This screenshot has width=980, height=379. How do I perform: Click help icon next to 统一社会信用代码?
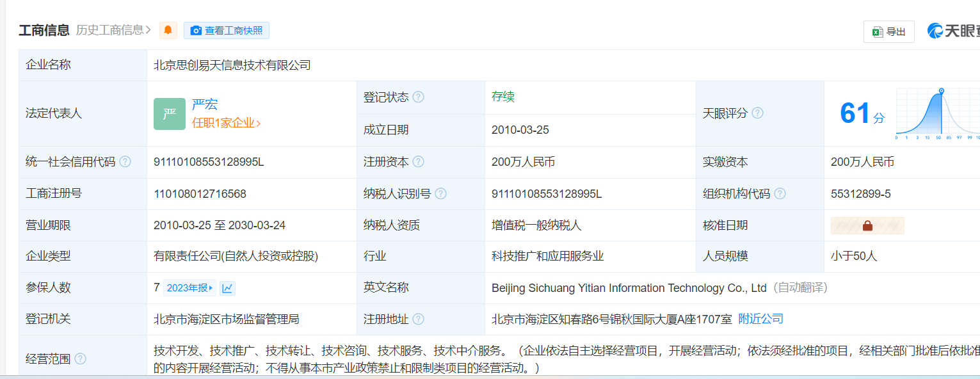point(125,162)
